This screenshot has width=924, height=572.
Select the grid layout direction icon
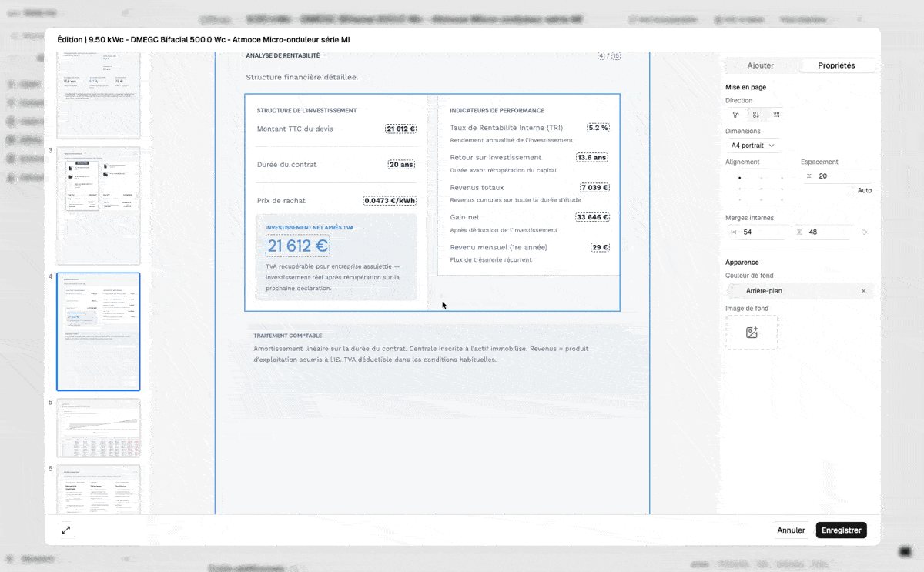pos(735,115)
